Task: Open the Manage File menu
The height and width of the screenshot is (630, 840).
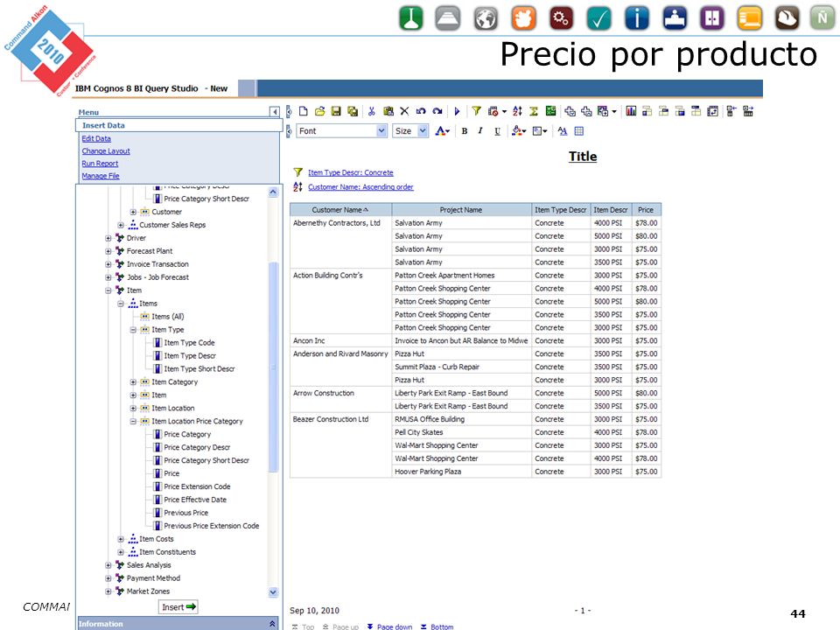Action: (100, 176)
